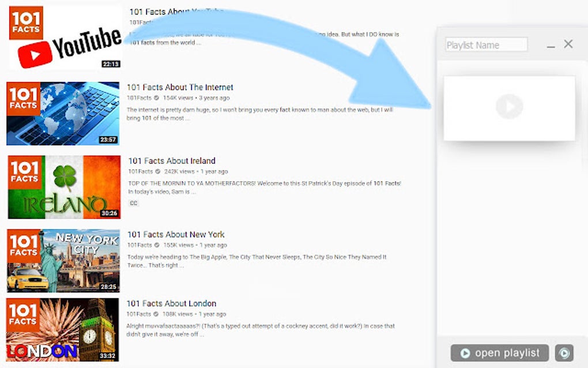Viewport: 588px width, 368px height.
Task: Click the 101Facts channel name under London video
Action: point(138,314)
